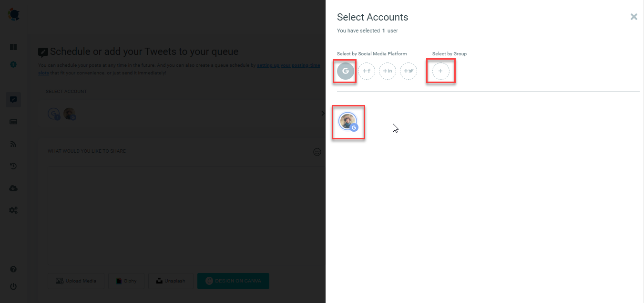
Task: Add a Facebook account with +f icon
Action: tap(366, 71)
